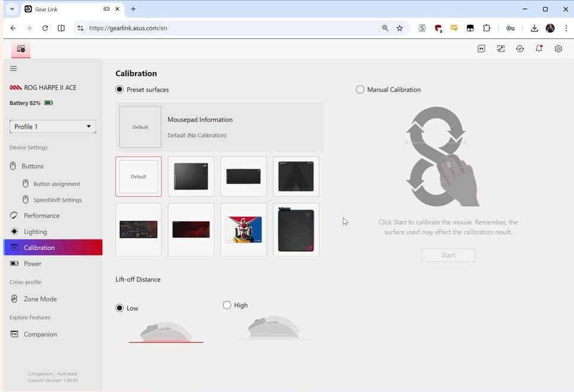Select the black RGB-edge mousepad preset
This screenshot has width=574, height=392.
click(296, 229)
